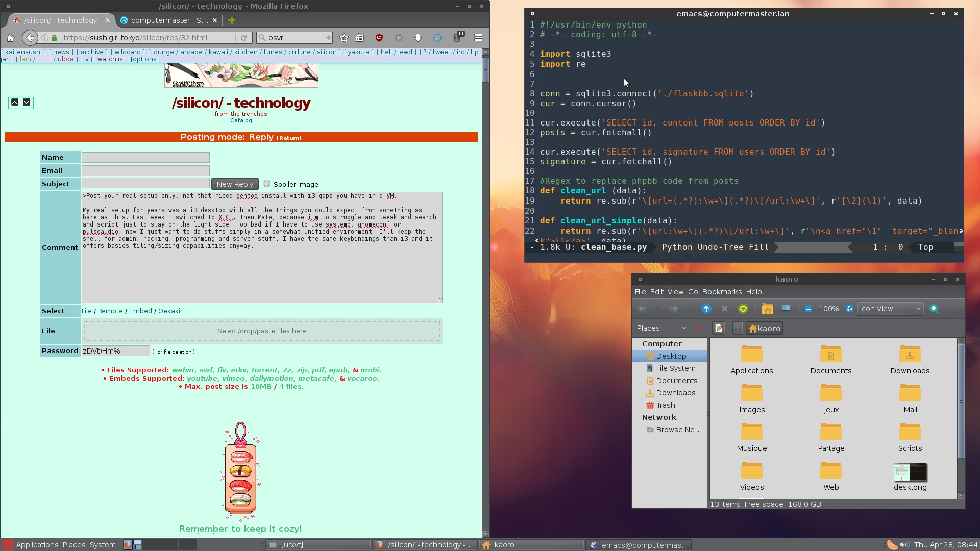
Task: Select the desk.png thumbnail
Action: point(910,472)
